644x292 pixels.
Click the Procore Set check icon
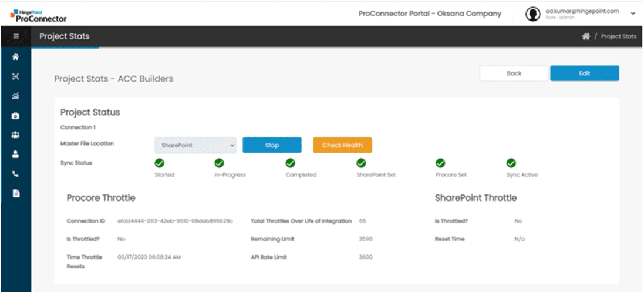click(x=440, y=163)
